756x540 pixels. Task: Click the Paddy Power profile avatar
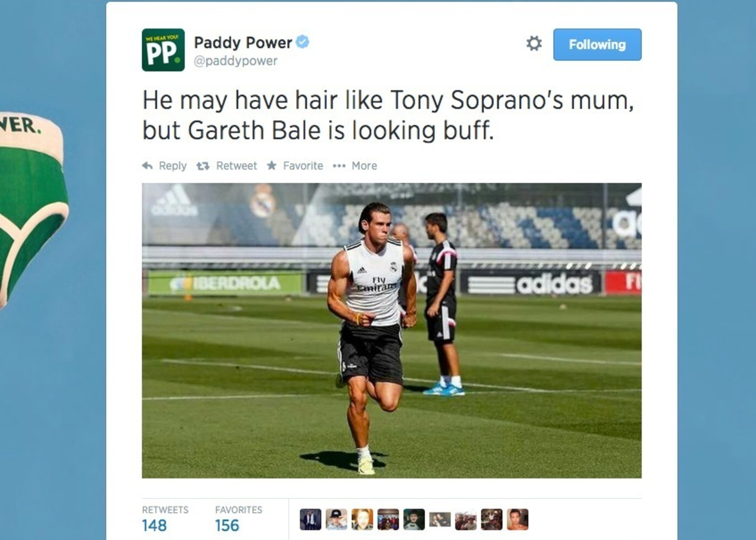(x=163, y=50)
